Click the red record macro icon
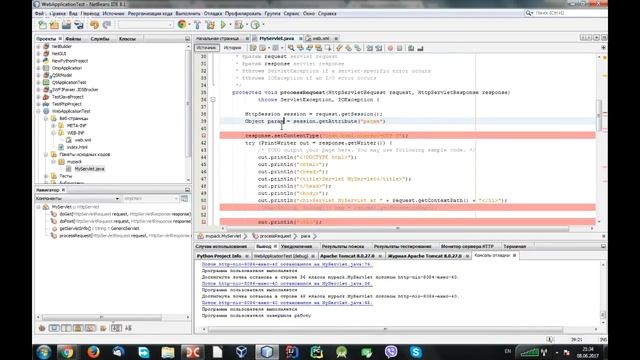640x360 pixels. [390, 48]
